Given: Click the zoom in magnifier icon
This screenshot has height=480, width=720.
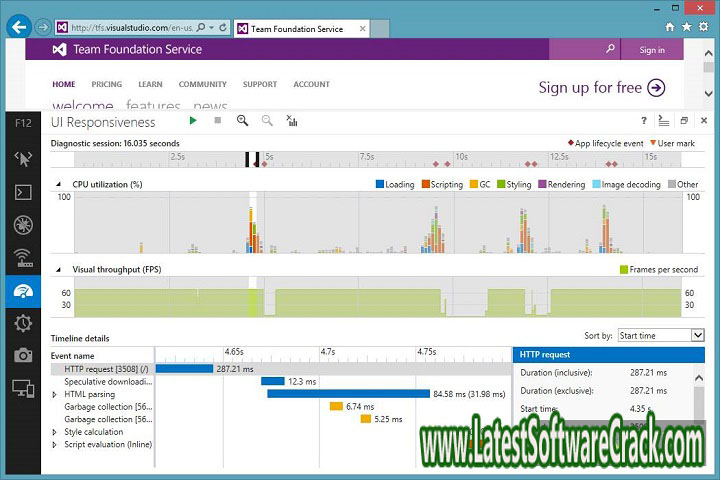Looking at the screenshot, I should coord(242,121).
